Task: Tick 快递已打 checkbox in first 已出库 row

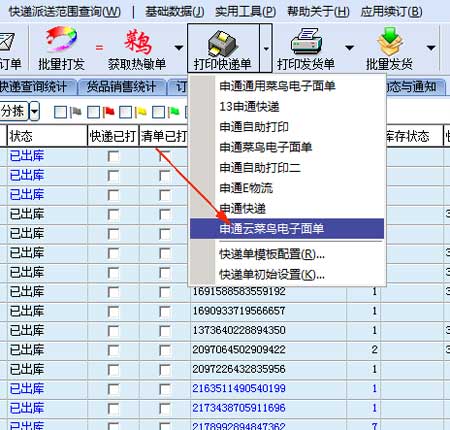Action: 113,156
